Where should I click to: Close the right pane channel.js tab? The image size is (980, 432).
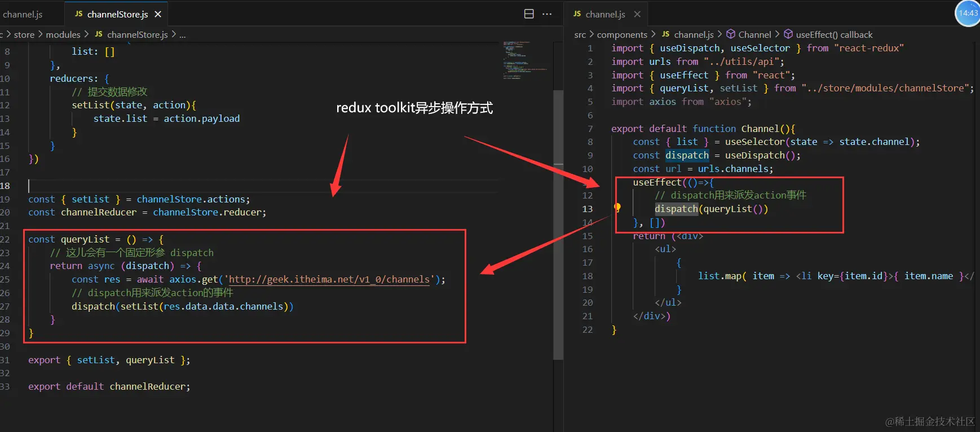point(637,14)
